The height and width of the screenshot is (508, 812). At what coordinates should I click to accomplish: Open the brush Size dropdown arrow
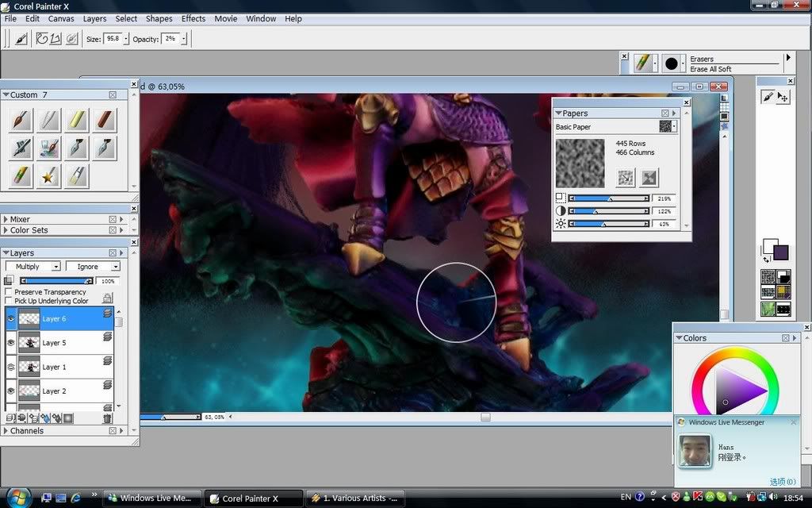pos(126,39)
